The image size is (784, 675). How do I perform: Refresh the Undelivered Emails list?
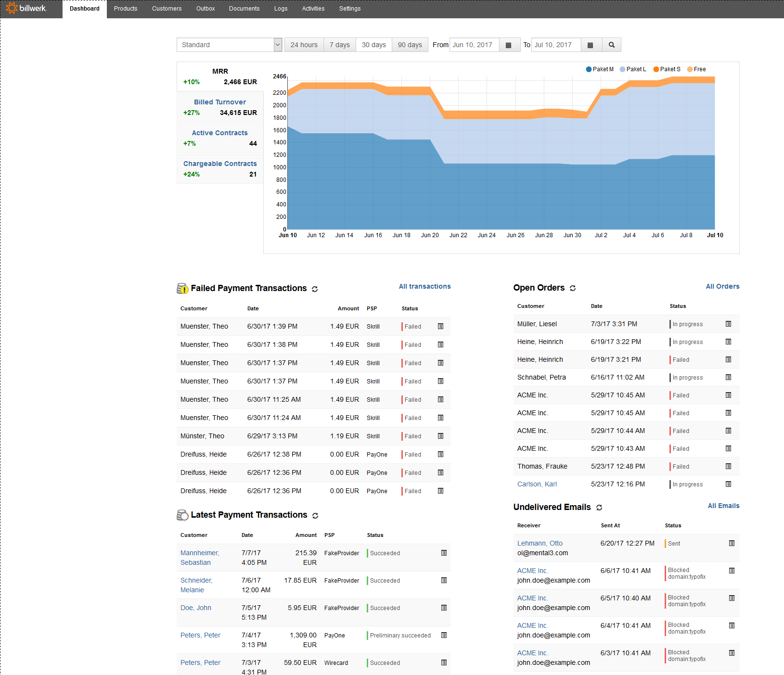pos(599,508)
